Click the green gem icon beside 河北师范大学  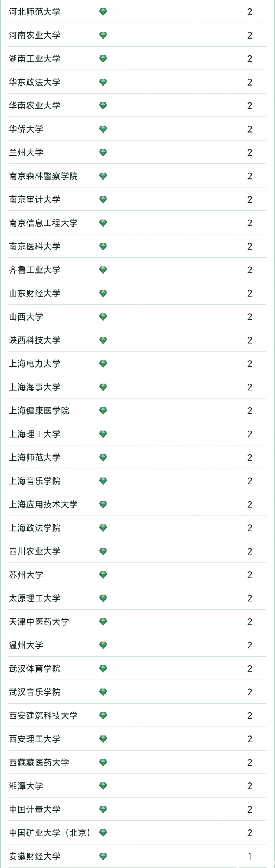103,12
